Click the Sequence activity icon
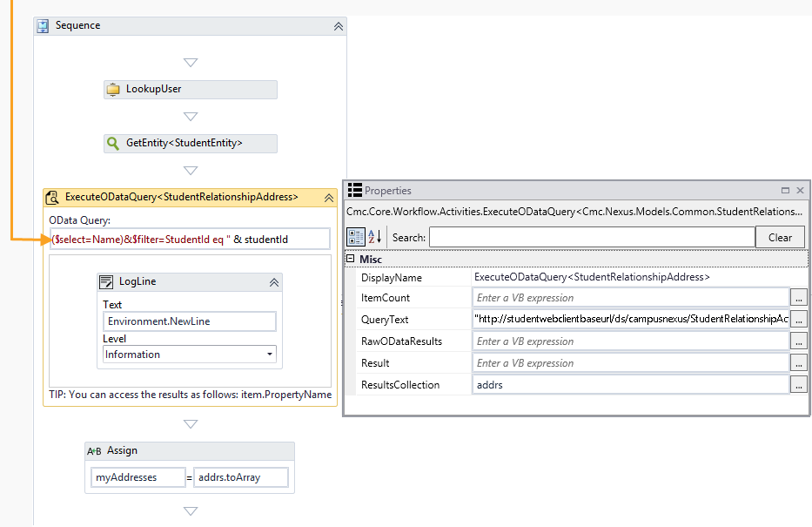The image size is (812, 527). coord(43,26)
